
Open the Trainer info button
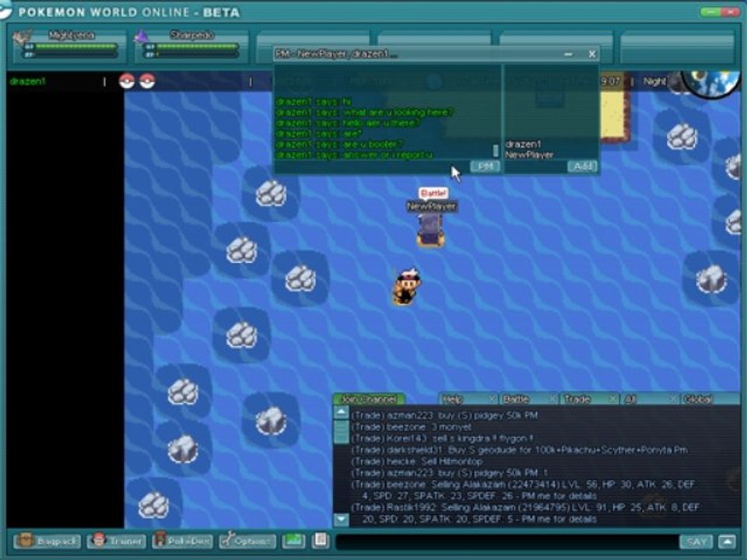tap(117, 541)
